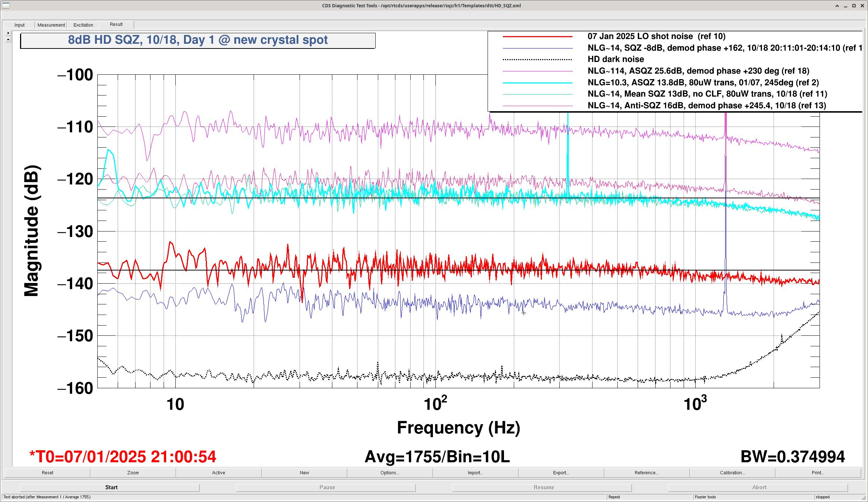Click the window roll-up caret icon in title bar
Viewport: 868px width, 502px height.
[x=837, y=6]
